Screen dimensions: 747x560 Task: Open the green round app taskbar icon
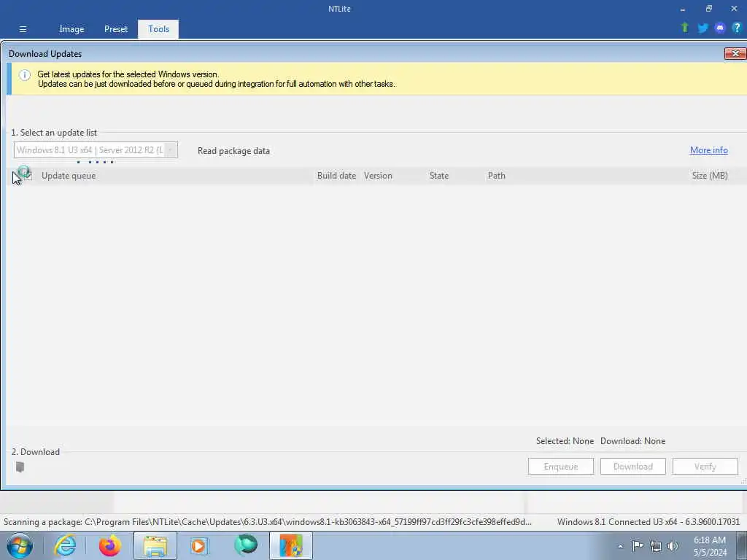[x=245, y=545]
